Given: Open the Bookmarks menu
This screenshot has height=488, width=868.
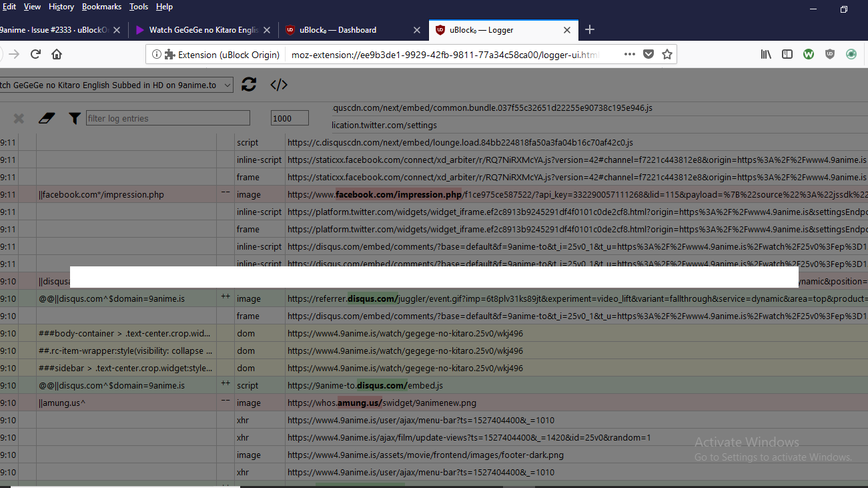Looking at the screenshot, I should [102, 7].
